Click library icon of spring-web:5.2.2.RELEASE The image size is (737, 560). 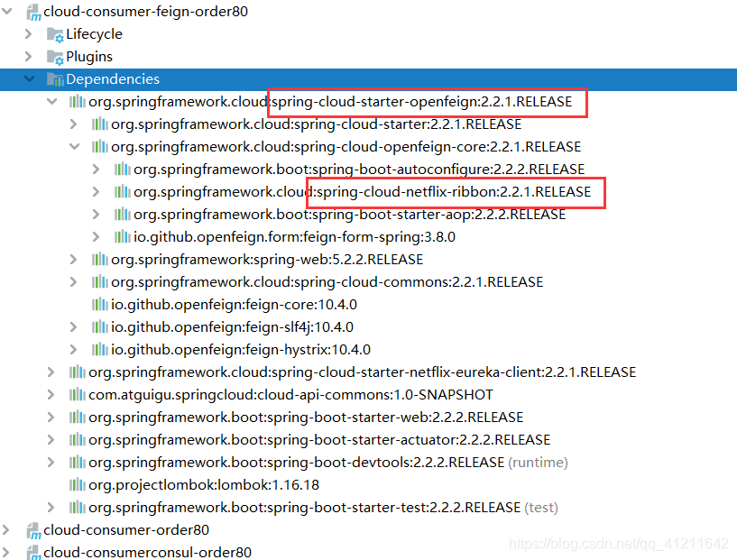click(x=99, y=260)
